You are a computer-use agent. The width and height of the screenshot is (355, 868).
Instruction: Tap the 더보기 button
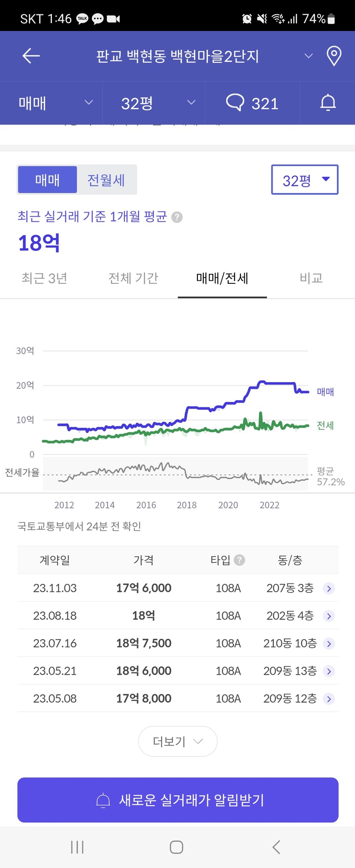click(177, 741)
